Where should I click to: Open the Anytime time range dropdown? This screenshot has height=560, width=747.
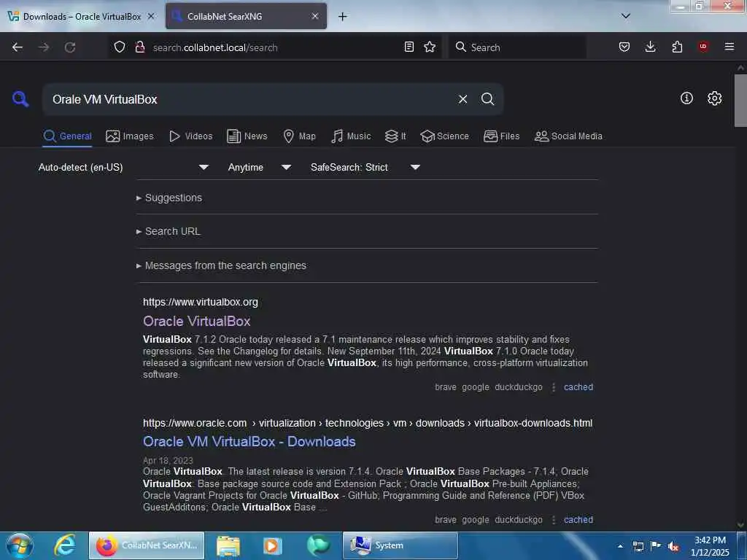(259, 167)
